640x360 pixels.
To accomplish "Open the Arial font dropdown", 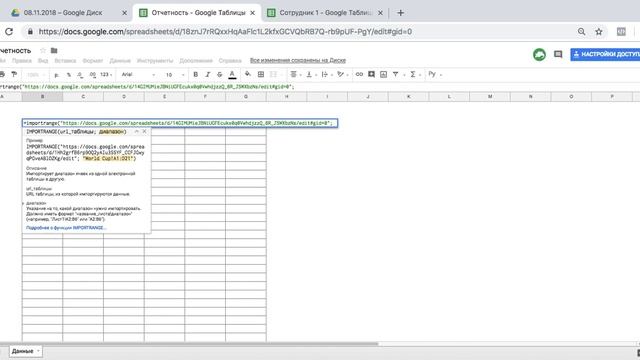I will pyautogui.click(x=138, y=75).
